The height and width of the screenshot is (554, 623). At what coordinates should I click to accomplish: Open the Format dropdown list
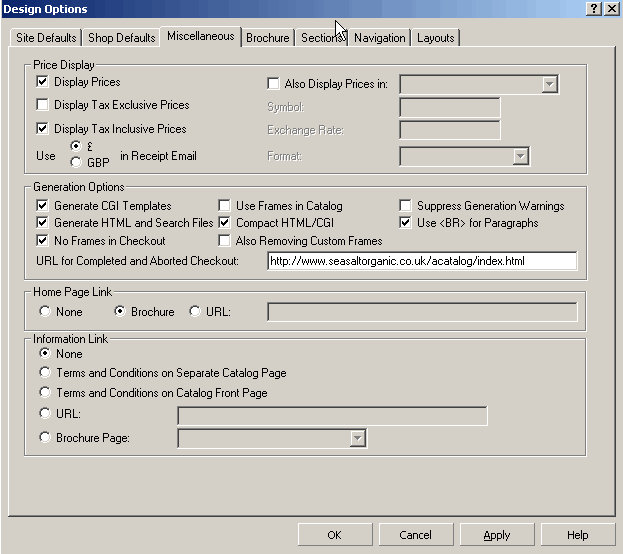(x=520, y=156)
